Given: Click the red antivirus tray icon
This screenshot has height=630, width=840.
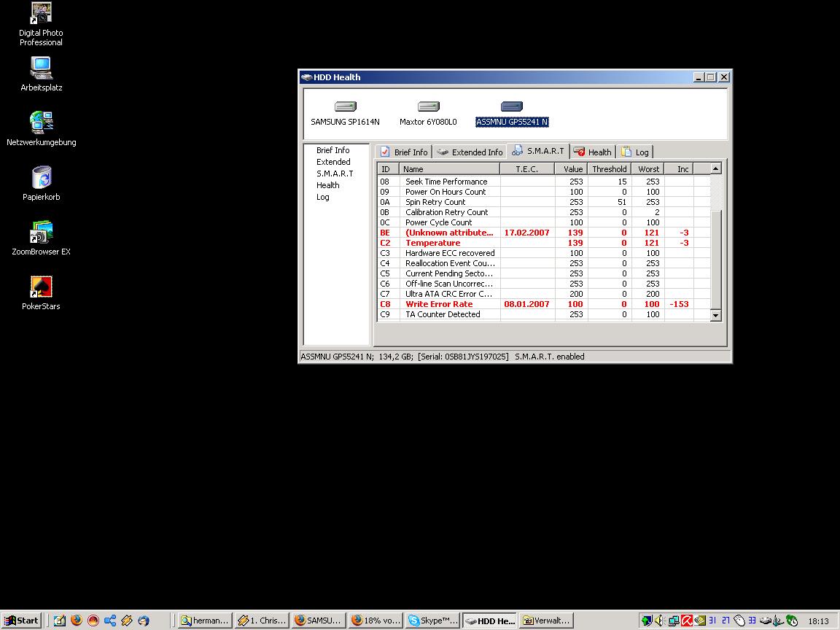Looking at the screenshot, I should [686, 621].
